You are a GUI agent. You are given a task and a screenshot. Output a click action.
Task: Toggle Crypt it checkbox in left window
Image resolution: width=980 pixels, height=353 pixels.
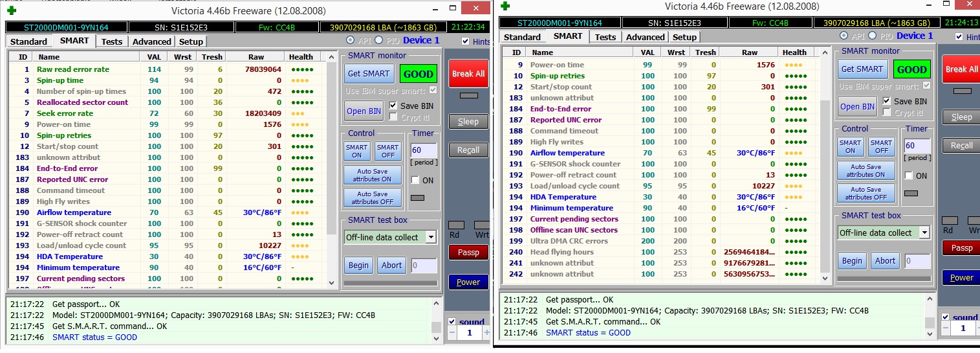pos(393,117)
